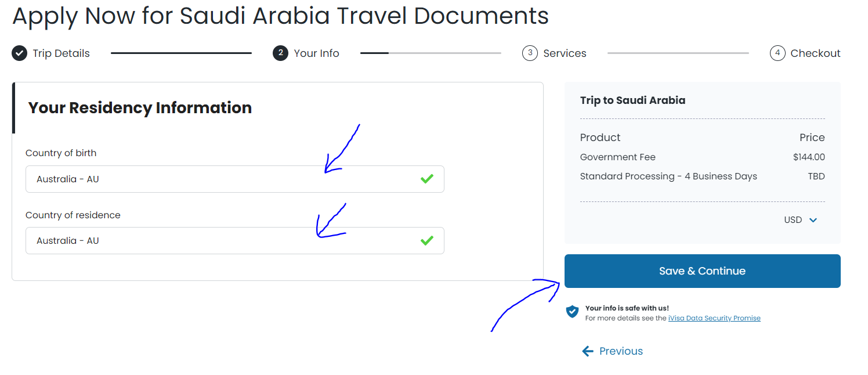
Task: Click the Trip to Saudi Arabia summary heading
Action: coord(632,100)
